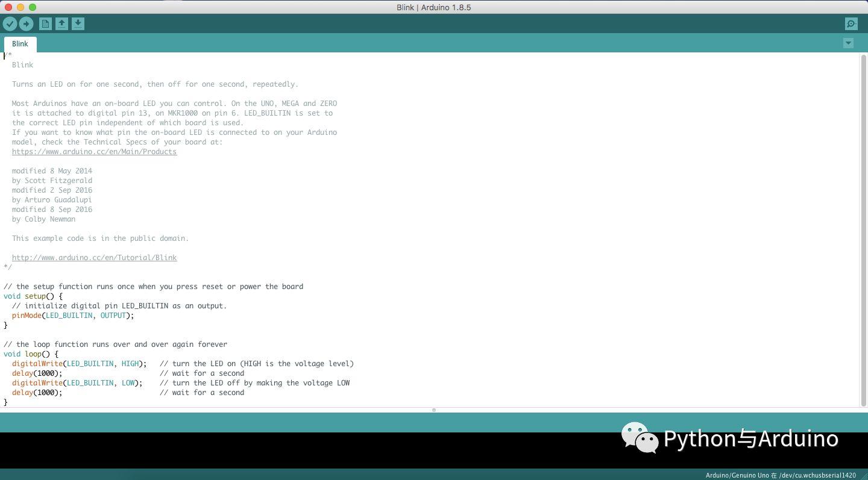Click the pinMode(LED_BUILTIN, OUTPUT) line

73,316
